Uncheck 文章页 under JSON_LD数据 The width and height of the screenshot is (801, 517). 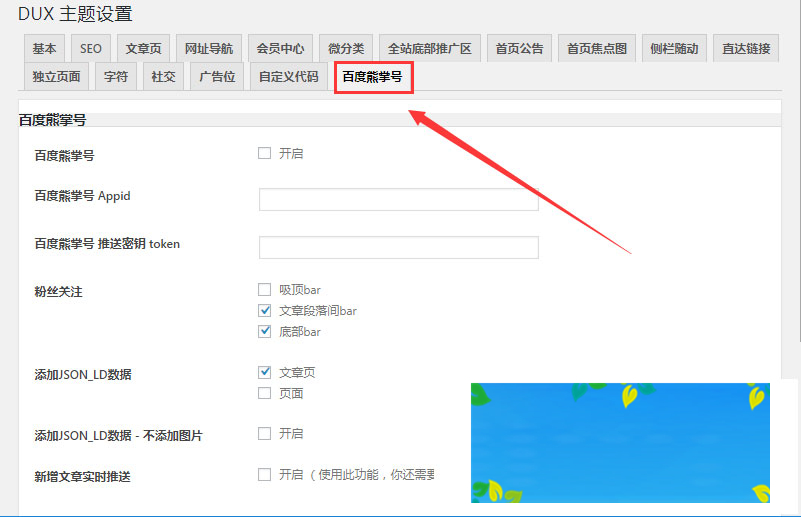pos(265,372)
